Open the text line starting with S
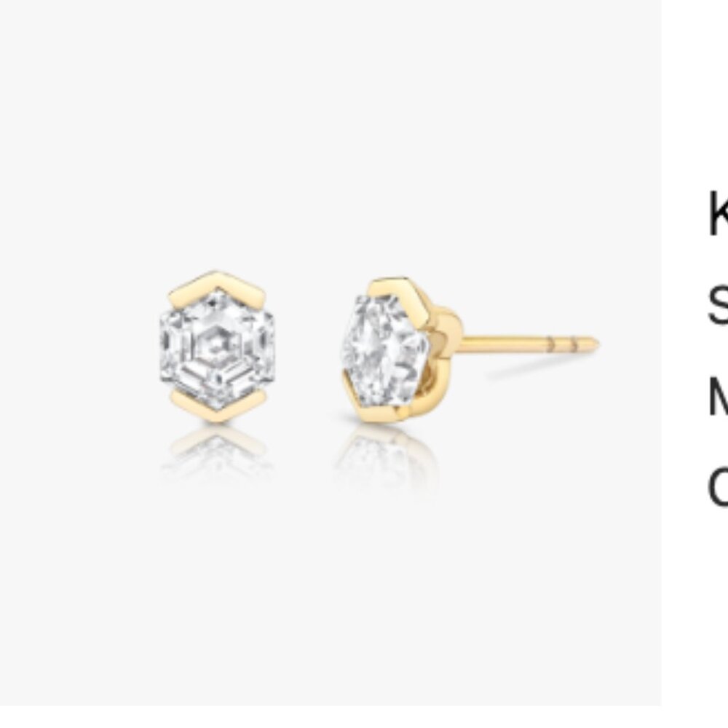The height and width of the screenshot is (728, 728). point(719,304)
